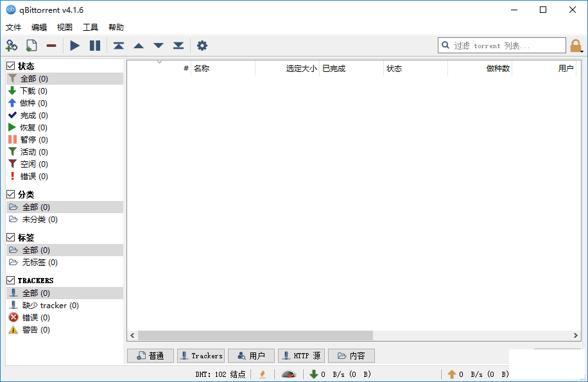The height and width of the screenshot is (382, 588).
Task: Click the add torrent file icon
Action: click(31, 46)
